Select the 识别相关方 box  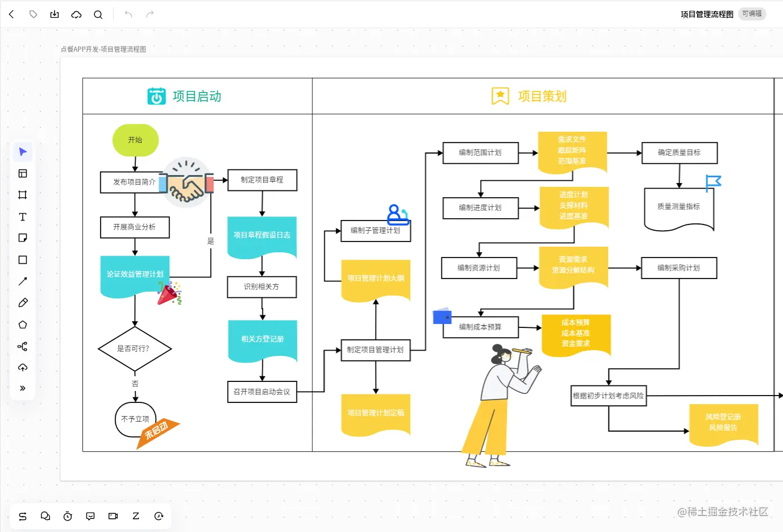[262, 287]
